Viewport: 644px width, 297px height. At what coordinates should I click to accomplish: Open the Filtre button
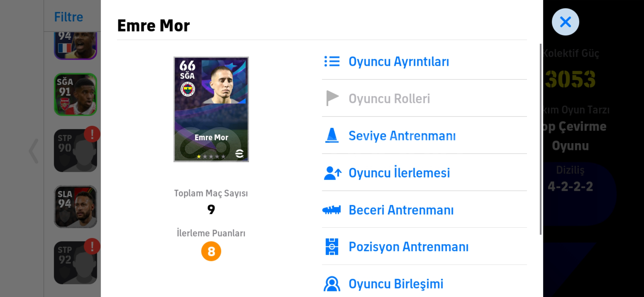pyautogui.click(x=69, y=17)
